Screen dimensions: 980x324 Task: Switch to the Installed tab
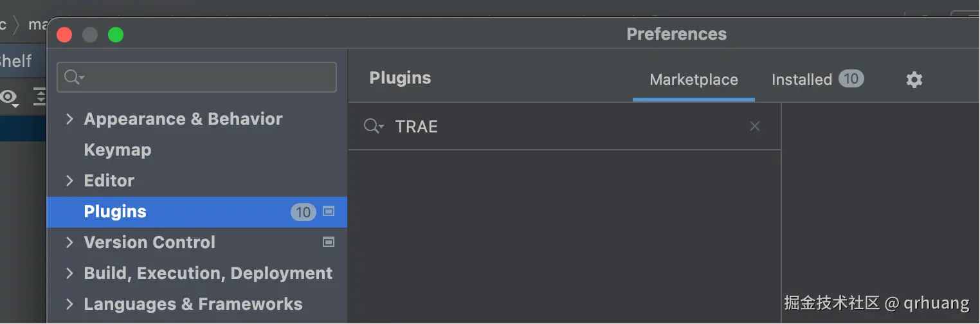[801, 80]
